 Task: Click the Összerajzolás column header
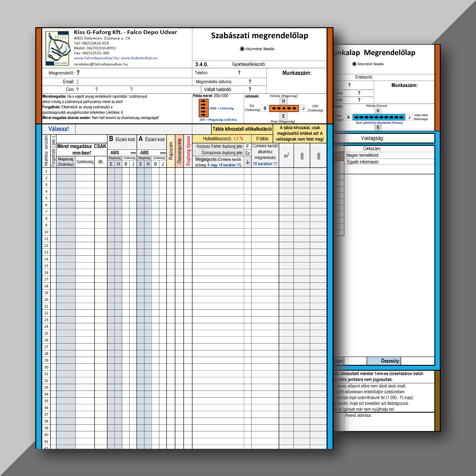pyautogui.click(x=179, y=151)
